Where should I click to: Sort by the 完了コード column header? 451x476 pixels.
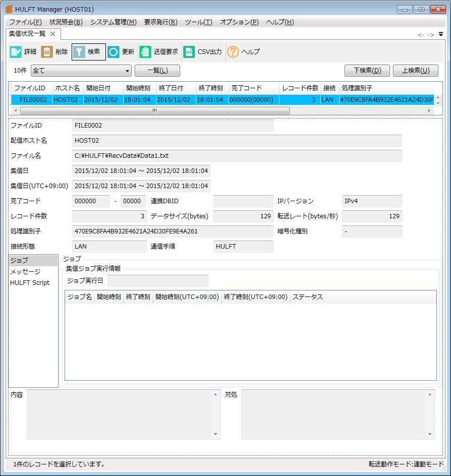[x=254, y=88]
